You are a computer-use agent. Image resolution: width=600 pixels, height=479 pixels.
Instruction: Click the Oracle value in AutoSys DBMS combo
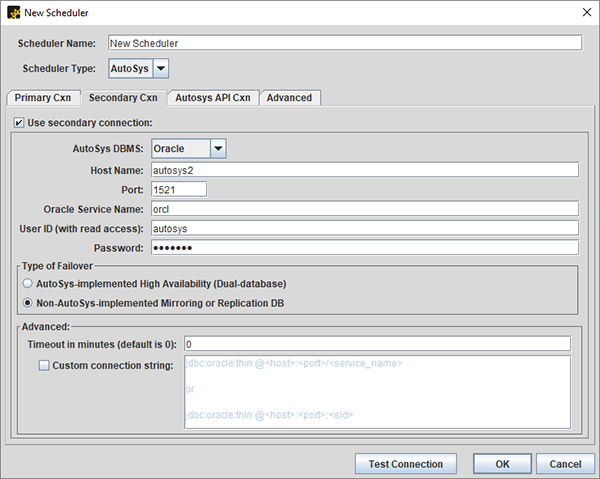tap(181, 148)
